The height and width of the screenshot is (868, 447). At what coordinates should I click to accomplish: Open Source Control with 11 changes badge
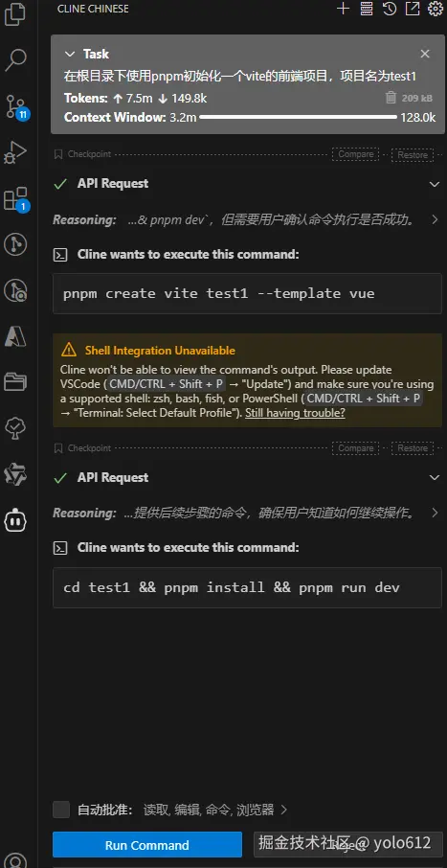(16, 106)
